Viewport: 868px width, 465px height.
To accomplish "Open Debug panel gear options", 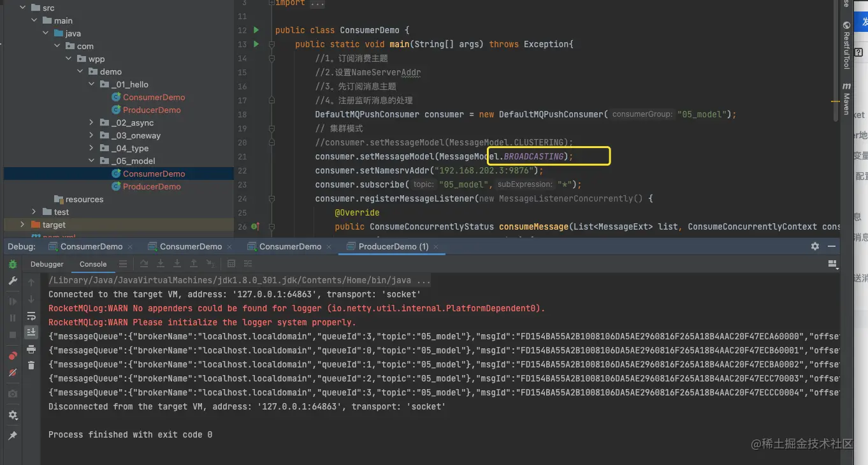I will (815, 246).
